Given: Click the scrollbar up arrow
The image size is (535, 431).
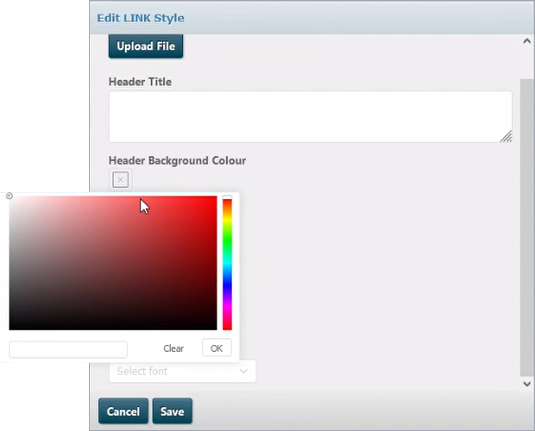Looking at the screenshot, I should (x=527, y=41).
